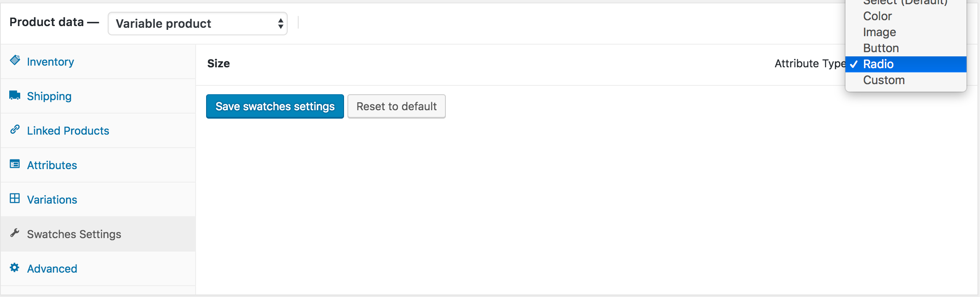980x297 pixels.
Task: Click the Save swatches settings button
Action: (274, 106)
